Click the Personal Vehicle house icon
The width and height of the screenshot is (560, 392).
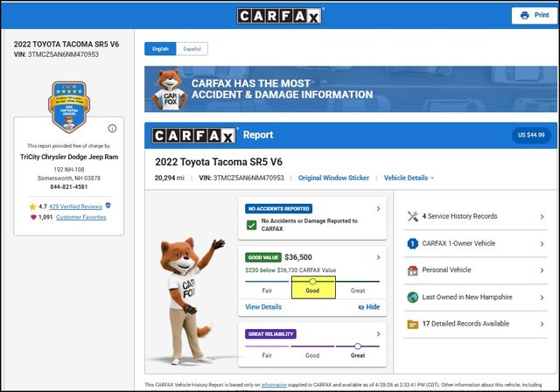pyautogui.click(x=413, y=270)
